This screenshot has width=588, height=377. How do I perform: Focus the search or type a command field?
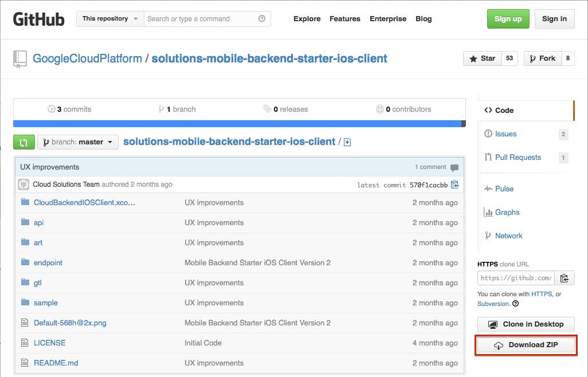pos(201,19)
